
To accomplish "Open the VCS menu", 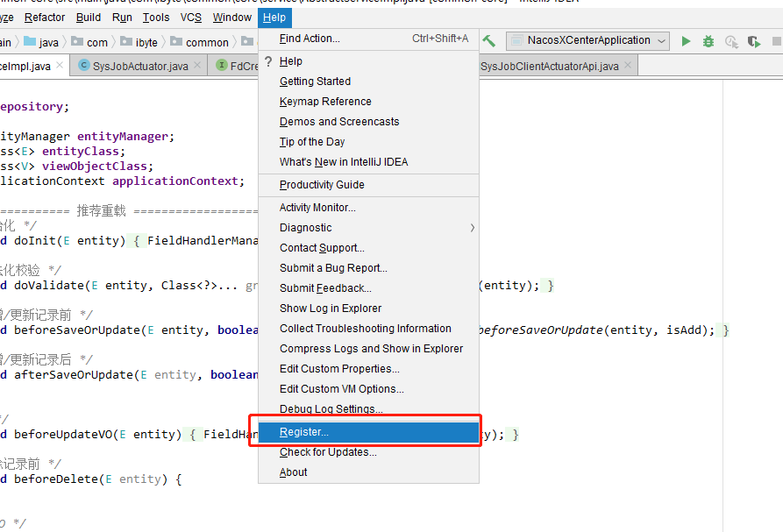I will pyautogui.click(x=191, y=18).
